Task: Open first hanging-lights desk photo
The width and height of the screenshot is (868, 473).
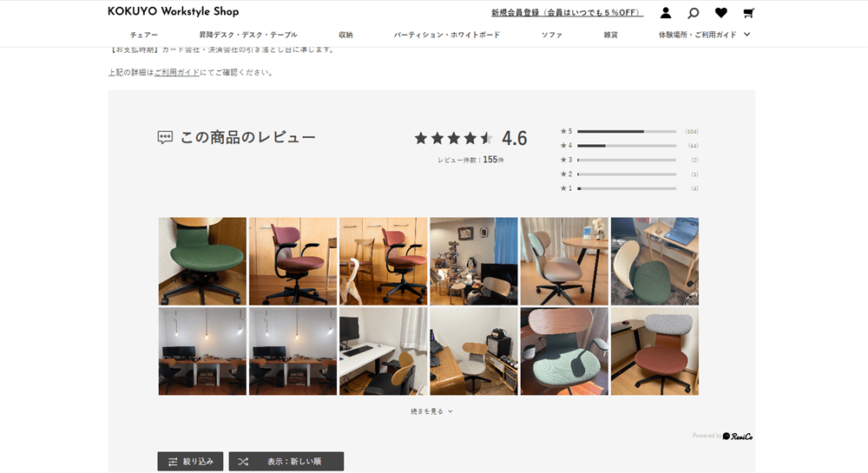Action: (202, 351)
